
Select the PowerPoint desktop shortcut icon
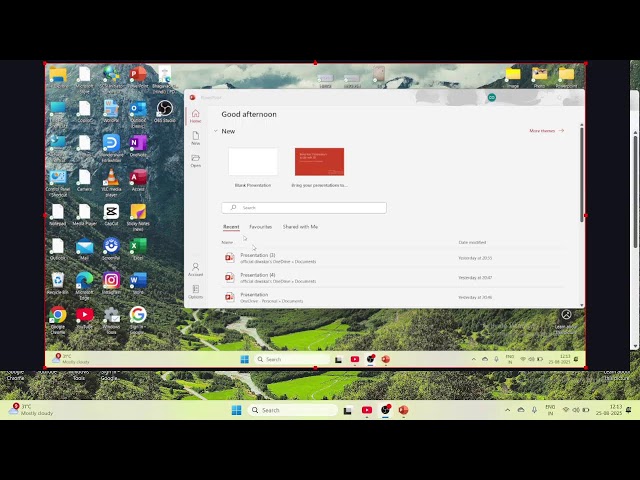click(138, 77)
